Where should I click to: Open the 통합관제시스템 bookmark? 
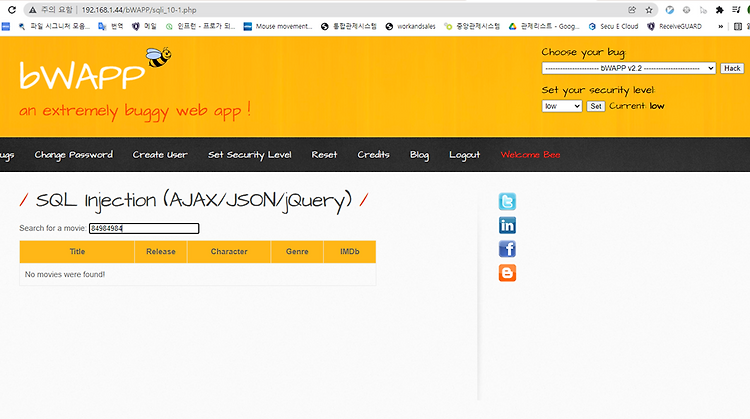coord(349,26)
